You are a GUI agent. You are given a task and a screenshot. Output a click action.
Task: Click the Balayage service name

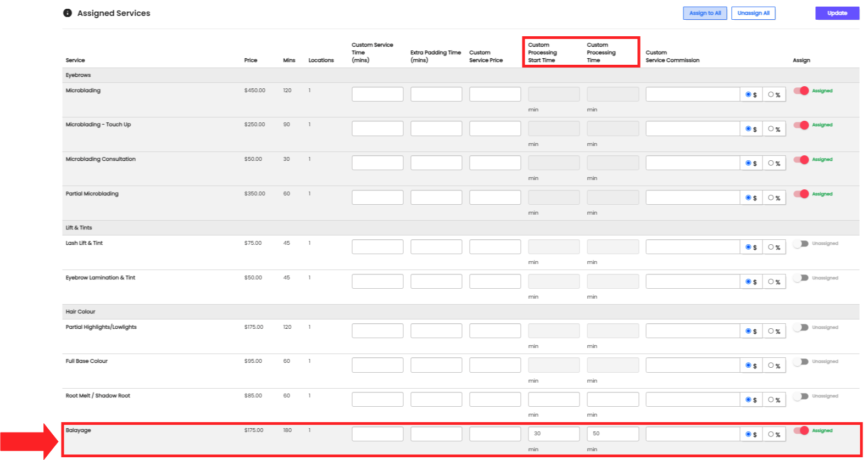pyautogui.click(x=79, y=430)
